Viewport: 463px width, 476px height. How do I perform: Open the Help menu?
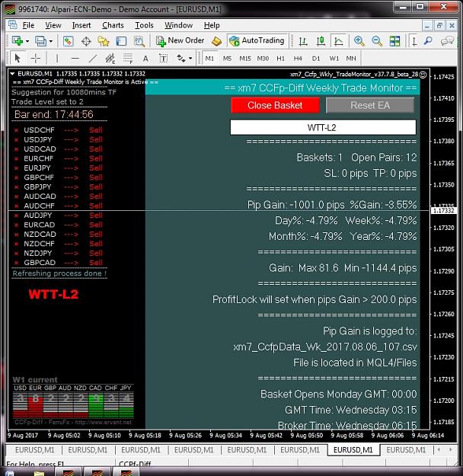coord(212,25)
